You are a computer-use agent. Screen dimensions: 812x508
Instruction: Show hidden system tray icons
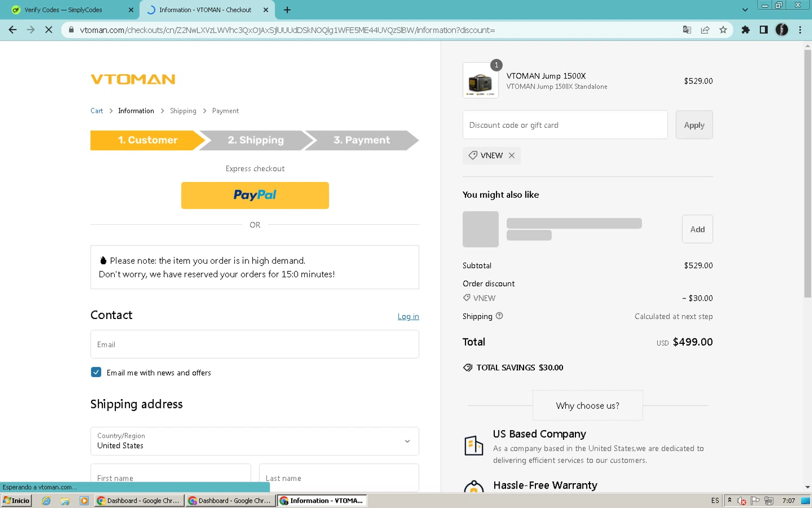(x=729, y=500)
